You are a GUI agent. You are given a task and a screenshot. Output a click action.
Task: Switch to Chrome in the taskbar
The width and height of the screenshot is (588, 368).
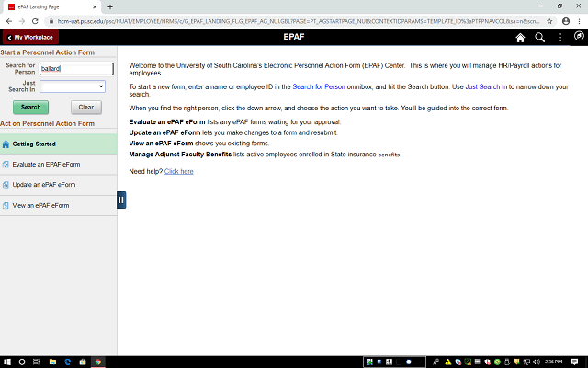click(x=98, y=362)
